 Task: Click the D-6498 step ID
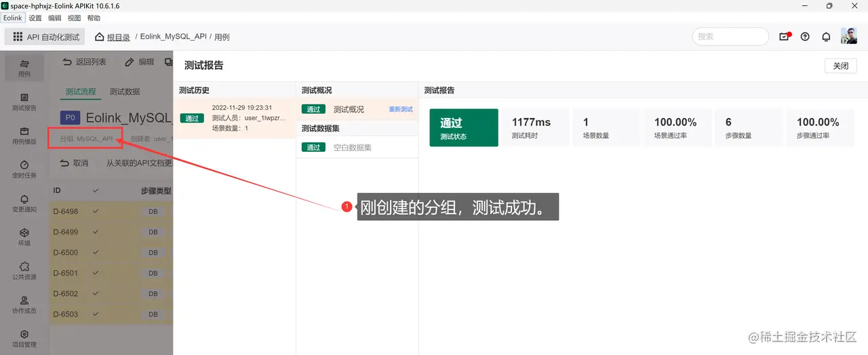66,211
